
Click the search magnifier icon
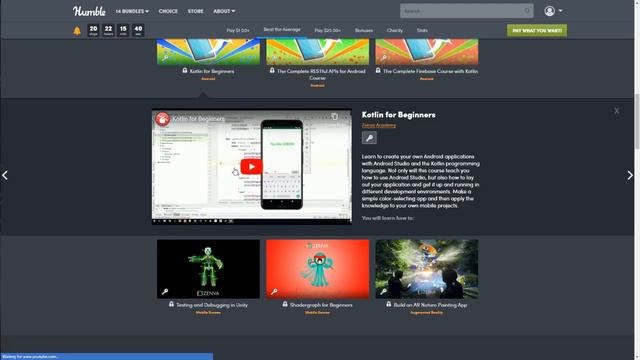tap(527, 11)
